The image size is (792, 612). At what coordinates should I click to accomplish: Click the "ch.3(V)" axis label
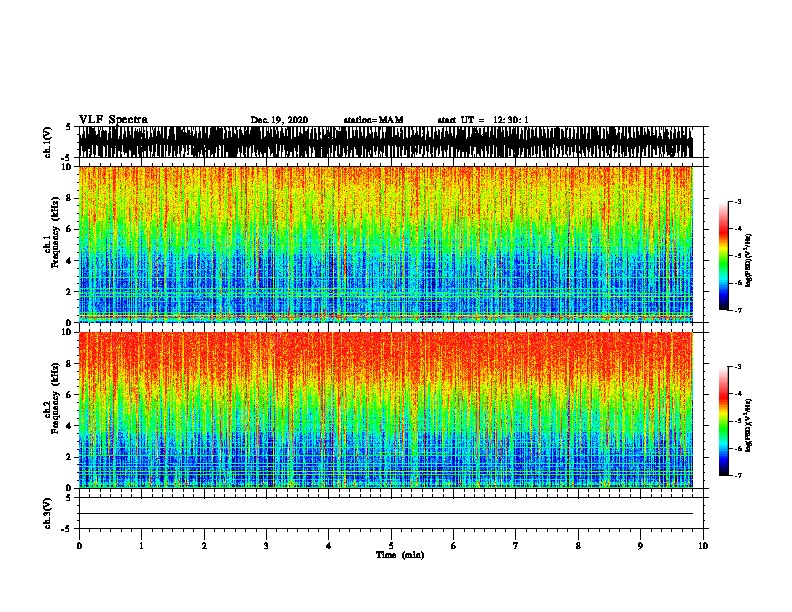(x=47, y=513)
